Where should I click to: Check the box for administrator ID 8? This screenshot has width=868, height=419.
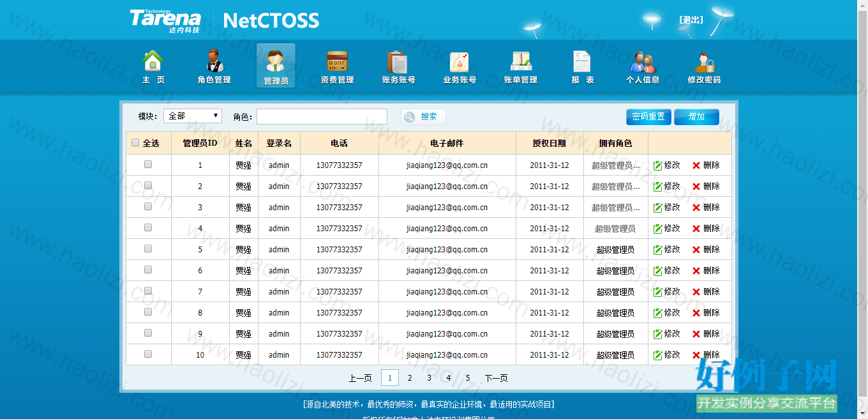(x=148, y=312)
